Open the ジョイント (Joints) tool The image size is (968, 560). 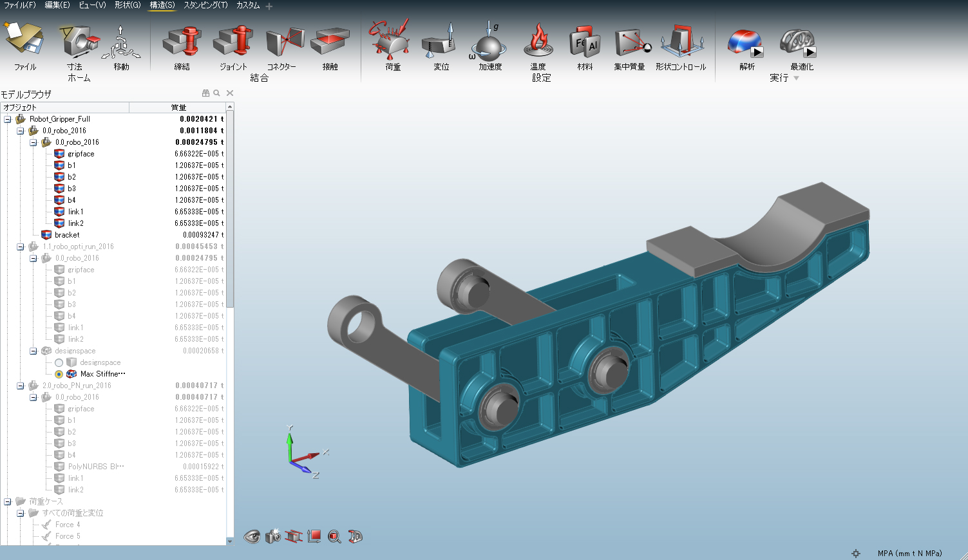coord(233,42)
